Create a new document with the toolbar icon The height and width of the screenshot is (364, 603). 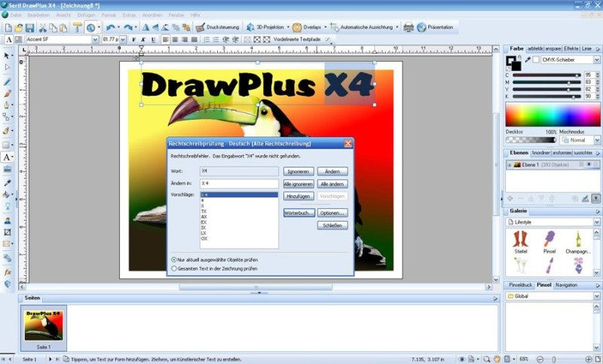click(8, 28)
